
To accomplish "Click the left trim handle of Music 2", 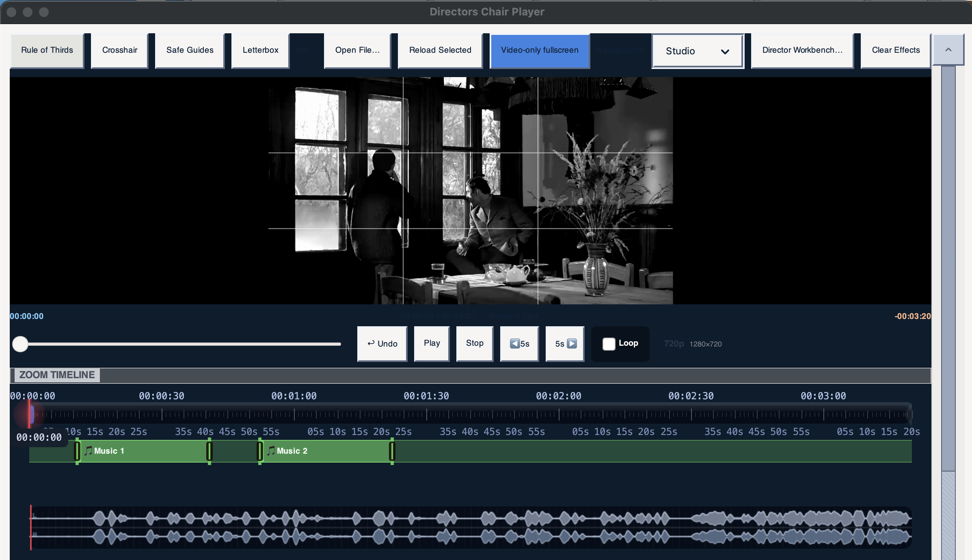I will [260, 451].
